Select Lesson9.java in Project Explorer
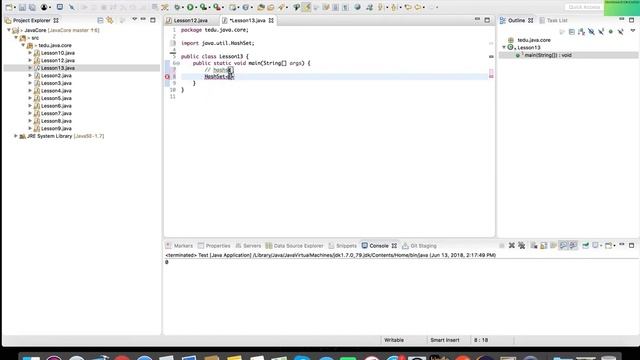This screenshot has width=640, height=360. (x=56, y=129)
